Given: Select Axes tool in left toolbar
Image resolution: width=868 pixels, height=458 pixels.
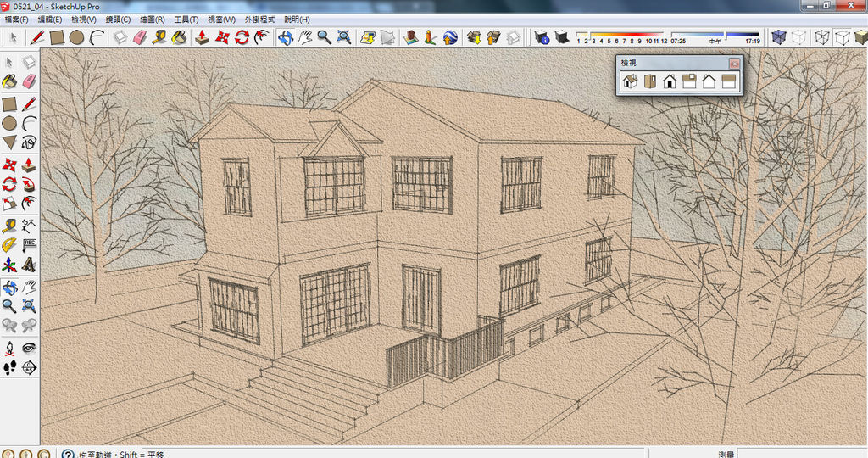Looking at the screenshot, I should pyautogui.click(x=9, y=265).
